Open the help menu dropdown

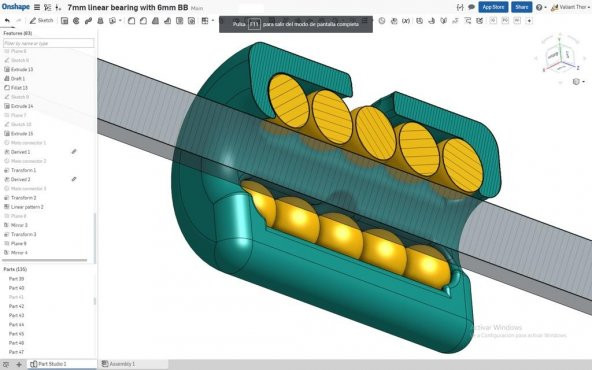coord(541,7)
